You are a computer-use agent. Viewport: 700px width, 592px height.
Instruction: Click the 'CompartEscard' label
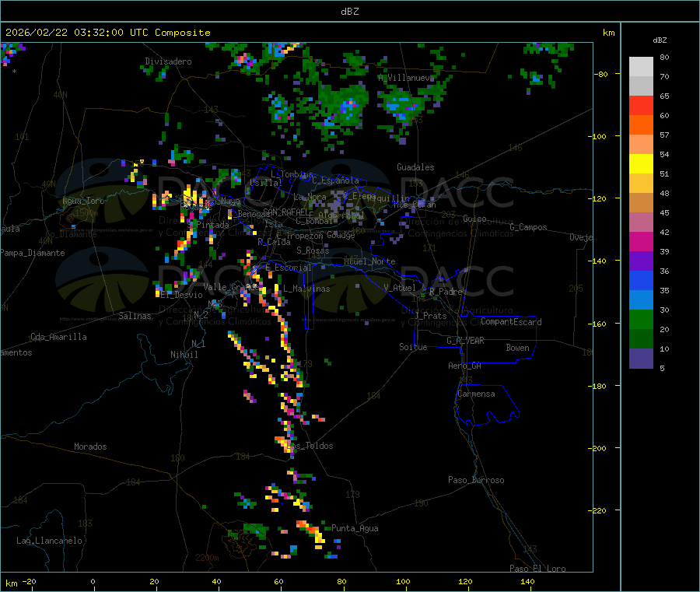point(511,321)
